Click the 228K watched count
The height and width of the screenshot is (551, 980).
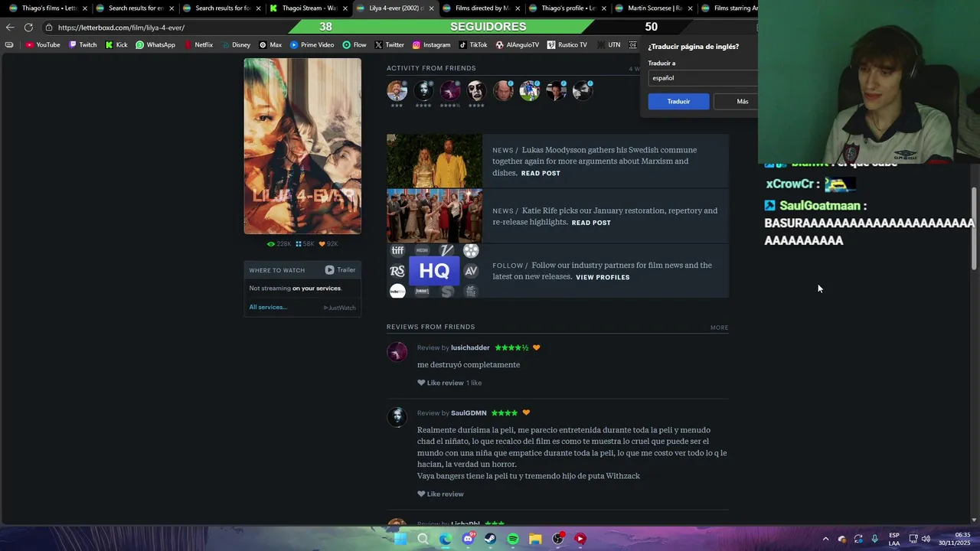coord(279,244)
